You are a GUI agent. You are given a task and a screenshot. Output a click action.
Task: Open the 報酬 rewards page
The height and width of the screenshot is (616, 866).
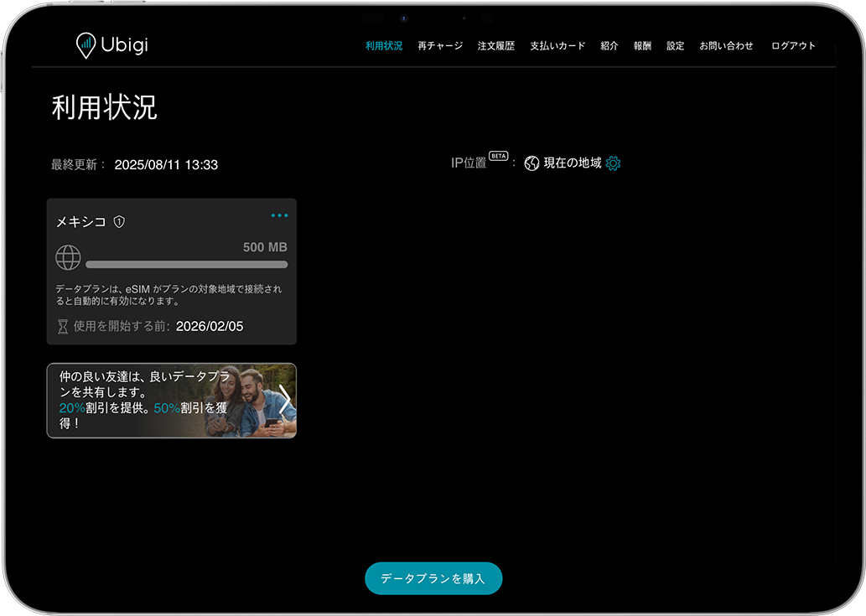click(642, 46)
